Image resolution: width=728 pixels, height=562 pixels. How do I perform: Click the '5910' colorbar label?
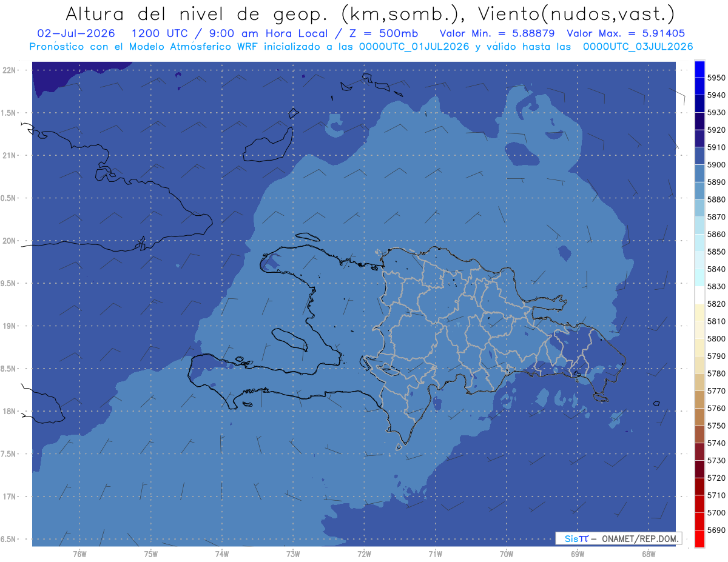pos(716,147)
